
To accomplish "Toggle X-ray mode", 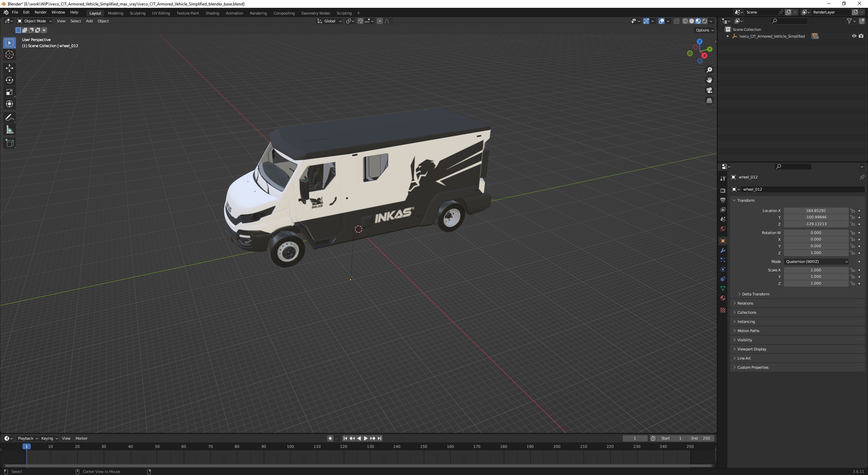I will tap(676, 21).
